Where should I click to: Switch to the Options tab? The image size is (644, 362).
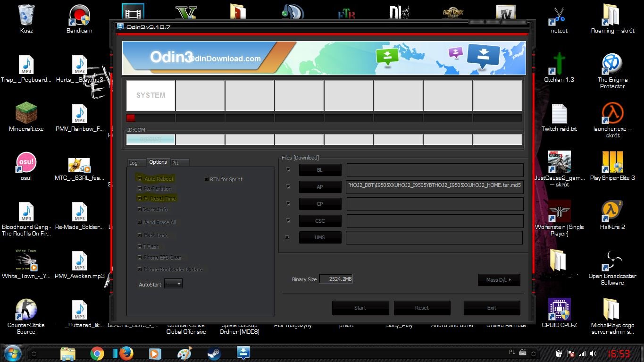click(x=158, y=162)
